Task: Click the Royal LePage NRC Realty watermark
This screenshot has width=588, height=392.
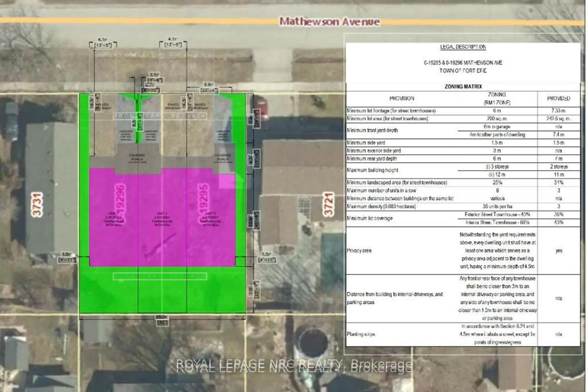Action: 294,367
